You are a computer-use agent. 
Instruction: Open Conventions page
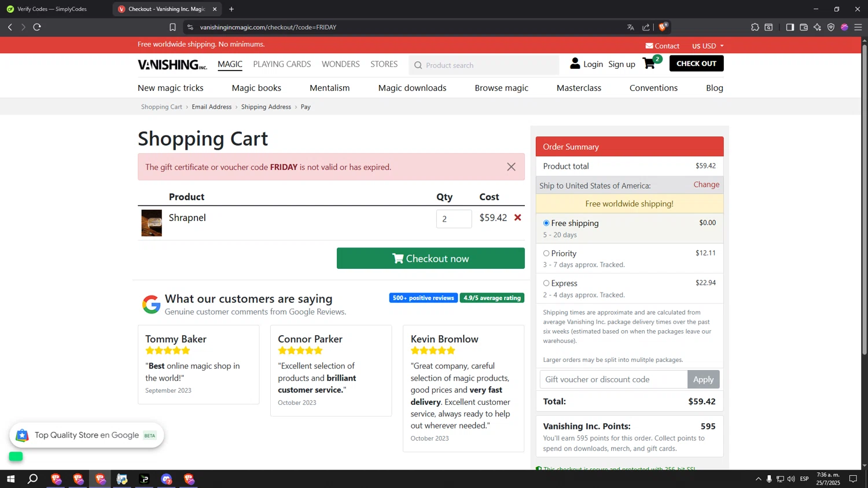653,88
